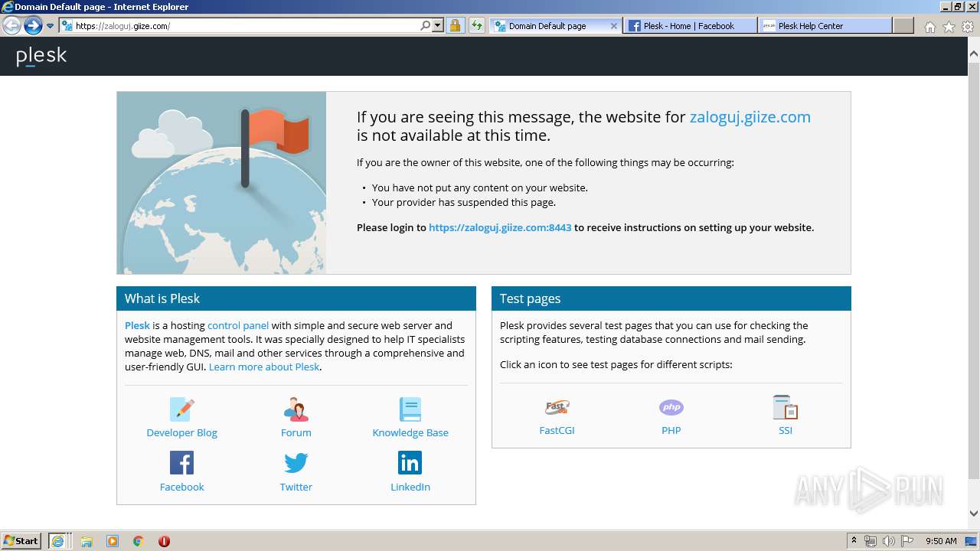Open the Windows Start menu
980x551 pixels.
click(21, 540)
